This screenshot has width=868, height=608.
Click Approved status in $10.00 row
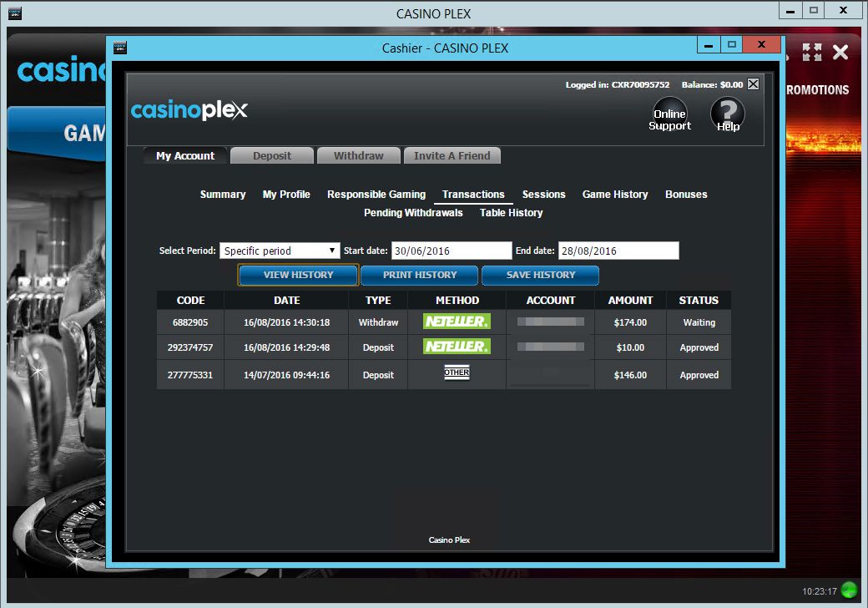point(699,347)
